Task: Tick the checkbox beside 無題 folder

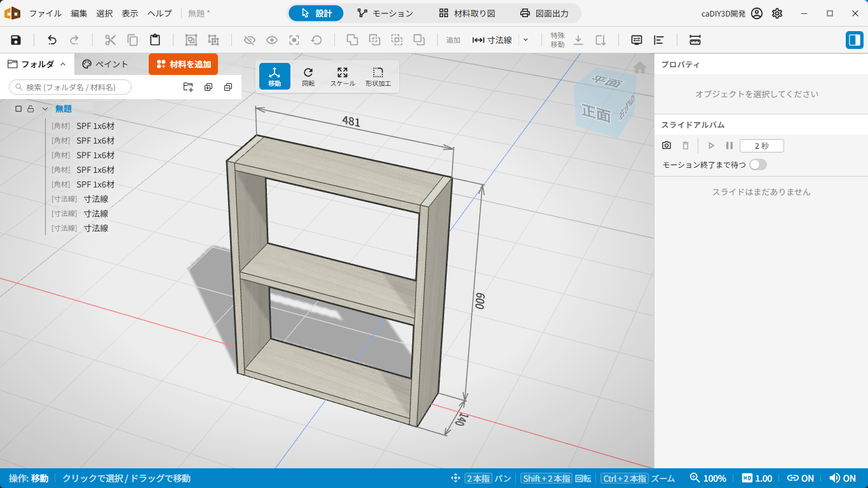Action: click(18, 109)
